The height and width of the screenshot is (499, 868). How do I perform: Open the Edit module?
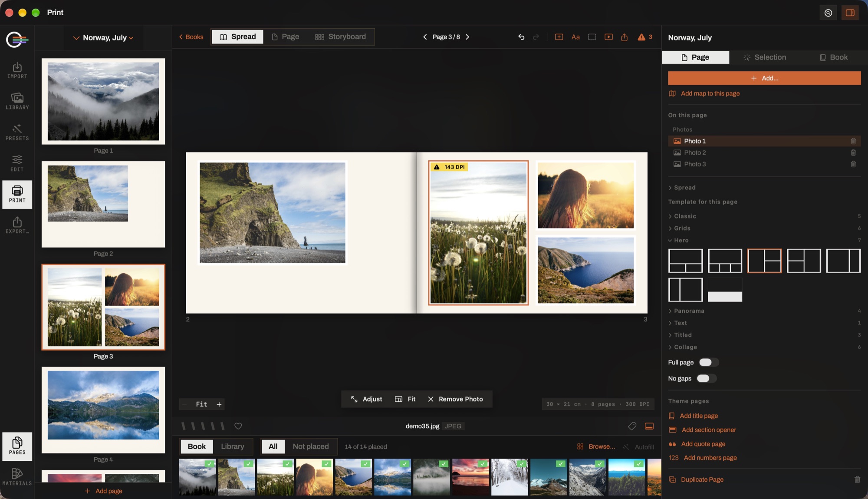click(17, 163)
